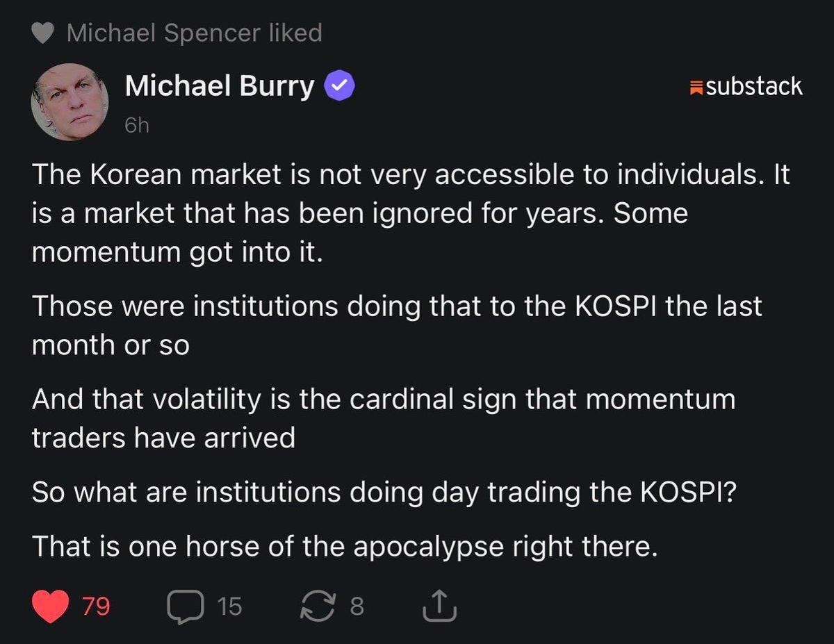Share the post via the share arrow icon
The height and width of the screenshot is (644, 834).
point(438,605)
